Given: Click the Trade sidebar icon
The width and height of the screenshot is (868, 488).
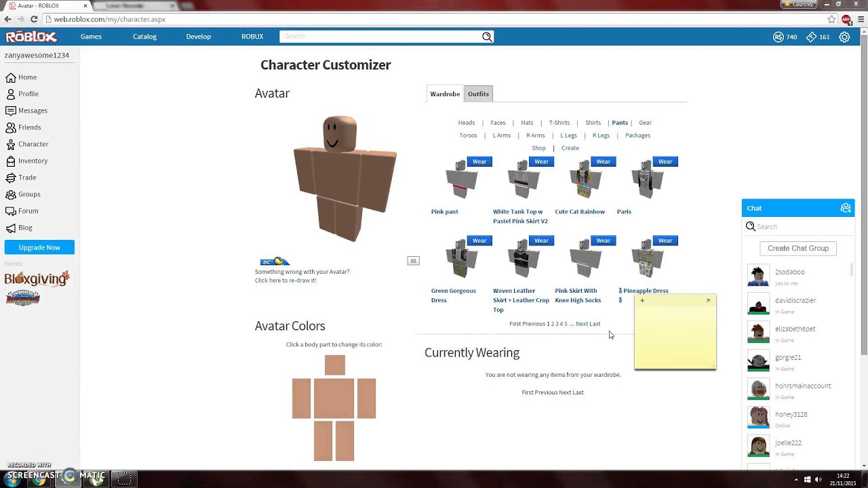Looking at the screenshot, I should (11, 178).
